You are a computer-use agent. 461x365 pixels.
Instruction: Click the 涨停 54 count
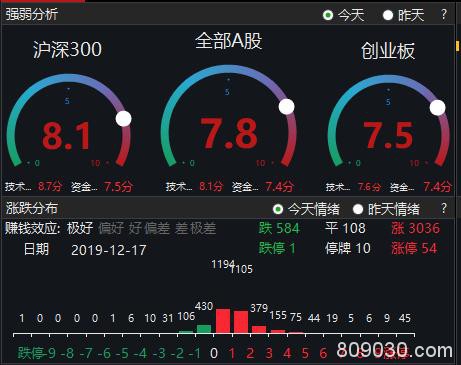click(x=414, y=248)
